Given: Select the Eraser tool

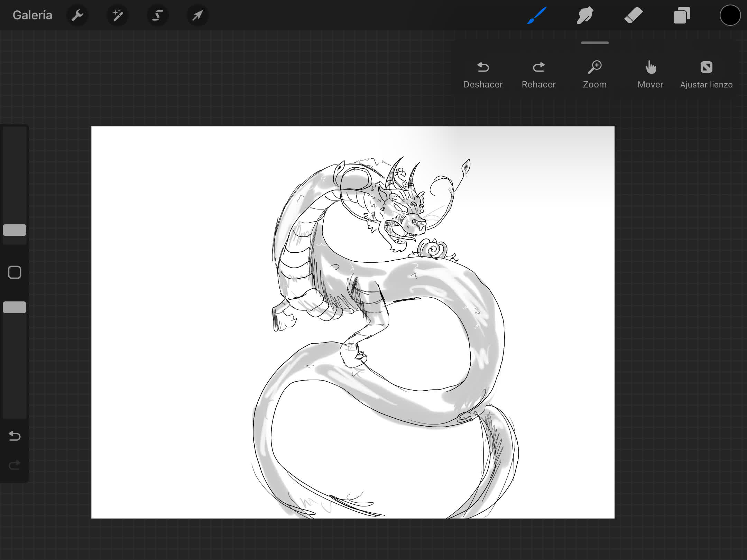Looking at the screenshot, I should coord(633,15).
